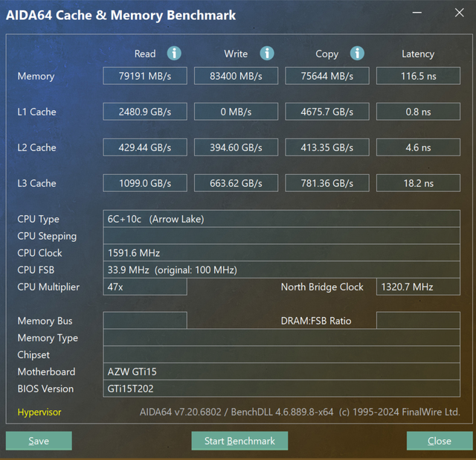Click the Memory Type label
The width and height of the screenshot is (476, 460).
tap(48, 338)
